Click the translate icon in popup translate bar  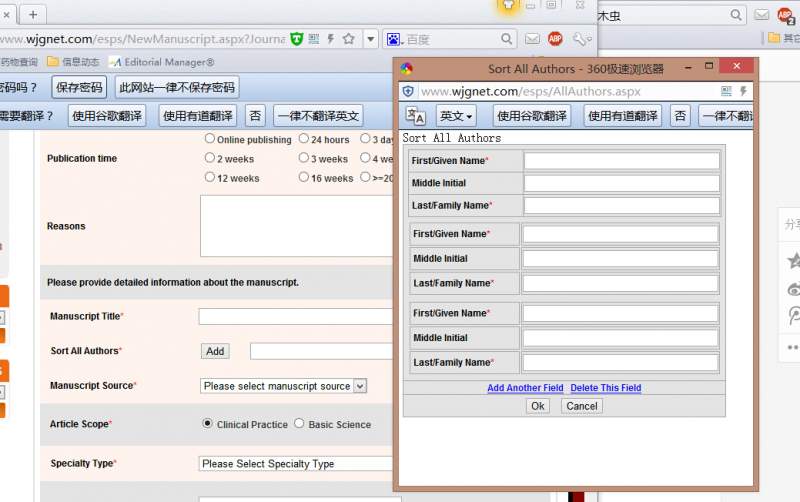click(x=415, y=116)
